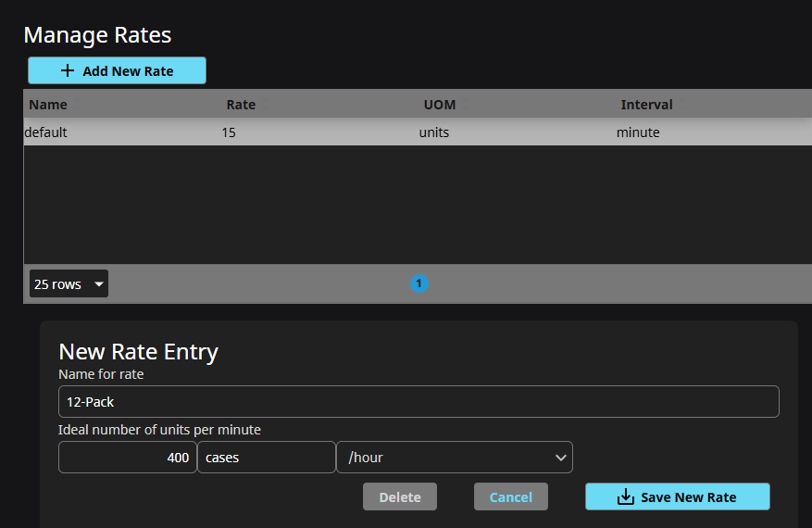The height and width of the screenshot is (528, 812).
Task: Click the Name for rate label
Action: [101, 374]
